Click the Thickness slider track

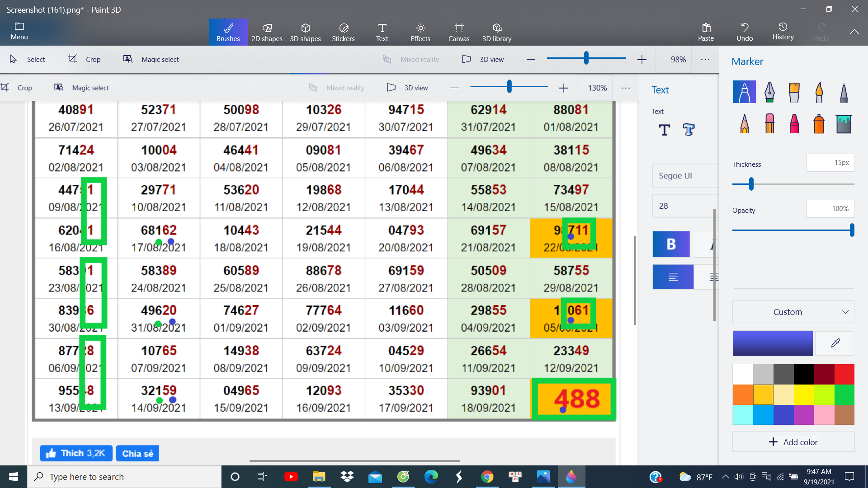click(793, 184)
